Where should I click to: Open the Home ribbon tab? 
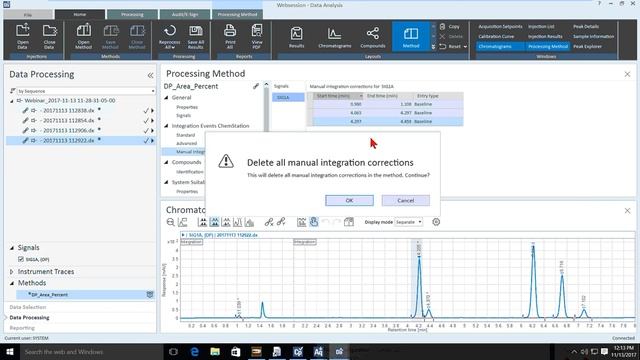click(x=80, y=14)
